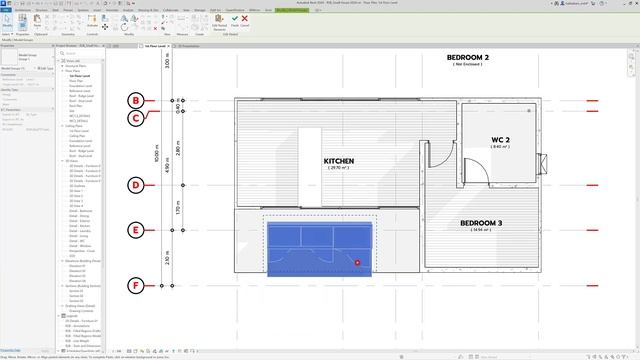Toggle Reveal Hidden Elements lightbulb
Screen dimensions: 640x360
[x=173, y=351]
